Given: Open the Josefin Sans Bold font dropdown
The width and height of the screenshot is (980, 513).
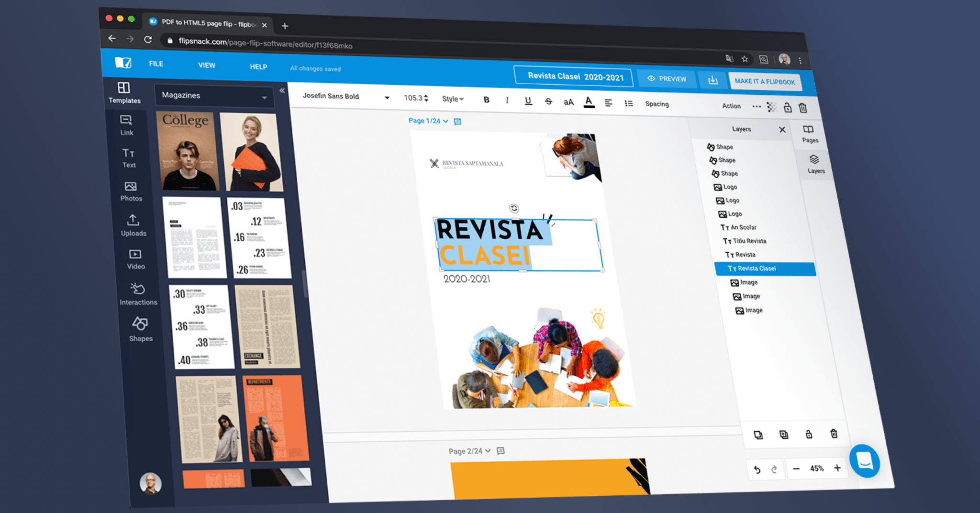Looking at the screenshot, I should point(346,97).
